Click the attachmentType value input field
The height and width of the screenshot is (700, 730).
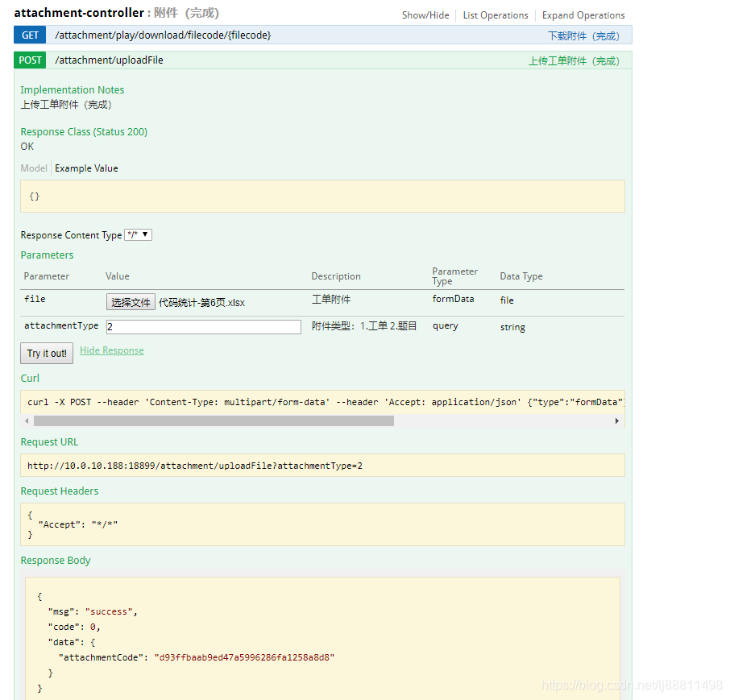pos(204,327)
